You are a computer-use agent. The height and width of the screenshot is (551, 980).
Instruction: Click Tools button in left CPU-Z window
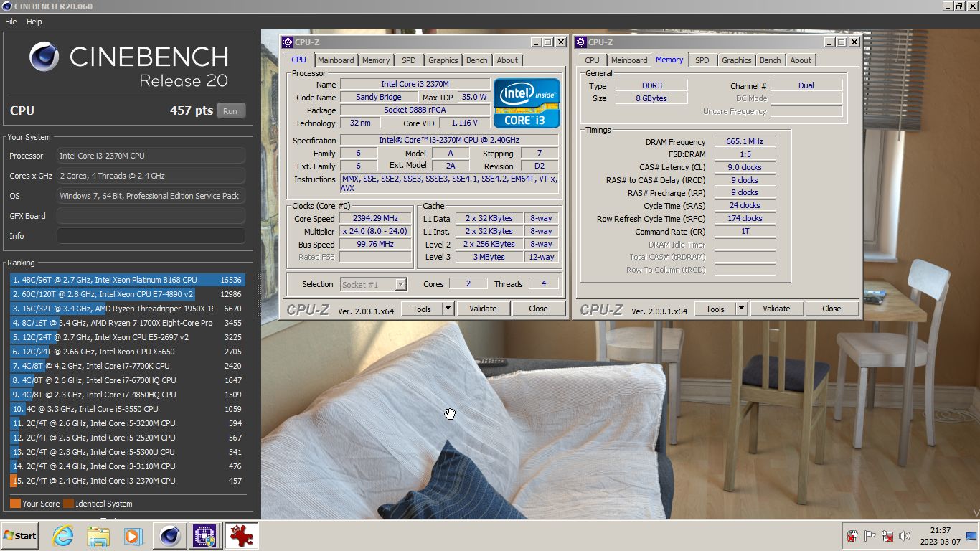tap(421, 309)
